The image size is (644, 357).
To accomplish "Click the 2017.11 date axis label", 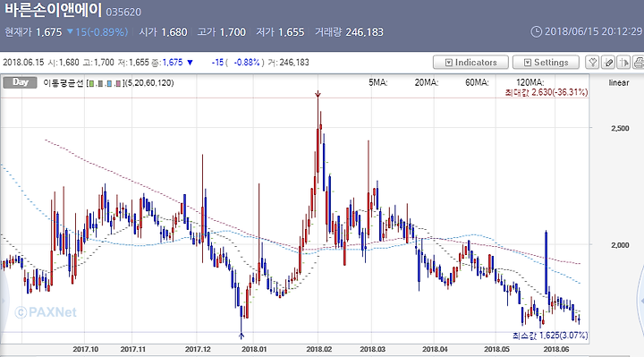I will click(133, 349).
